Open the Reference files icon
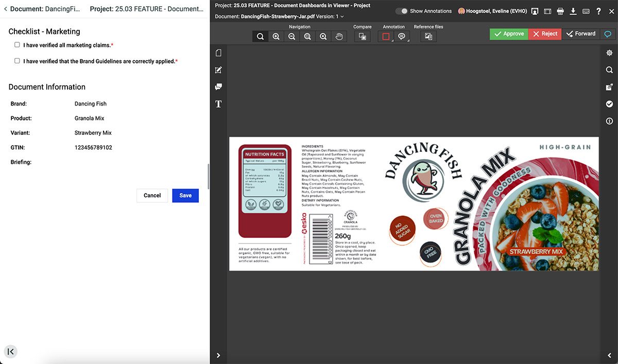This screenshot has width=618, height=364. (x=428, y=37)
